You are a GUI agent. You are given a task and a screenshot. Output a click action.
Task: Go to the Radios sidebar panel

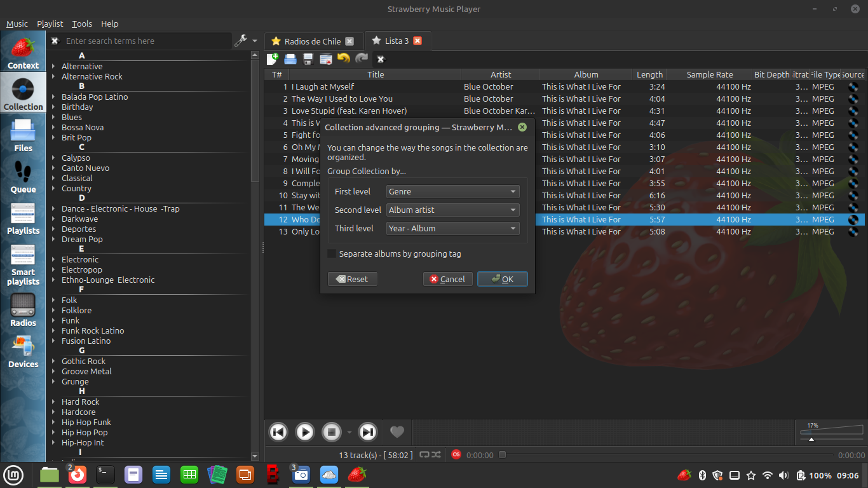(23, 309)
